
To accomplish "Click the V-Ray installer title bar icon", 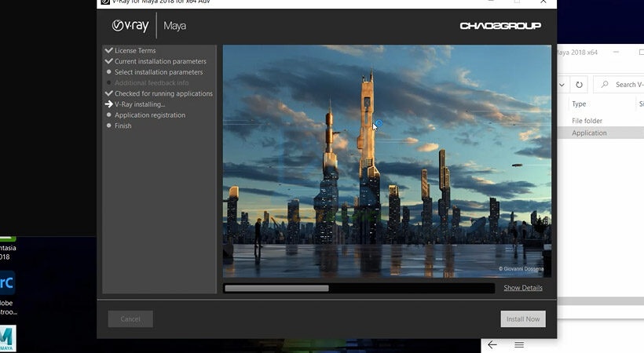I will [105, 2].
